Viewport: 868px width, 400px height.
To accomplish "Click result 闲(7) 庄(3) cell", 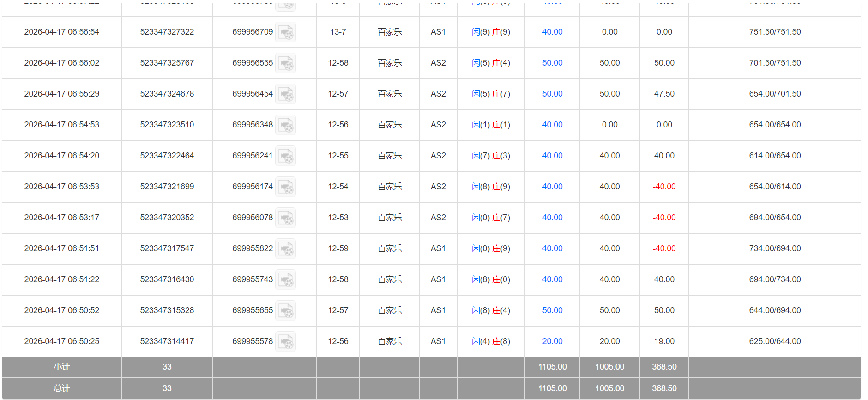I will pyautogui.click(x=491, y=156).
